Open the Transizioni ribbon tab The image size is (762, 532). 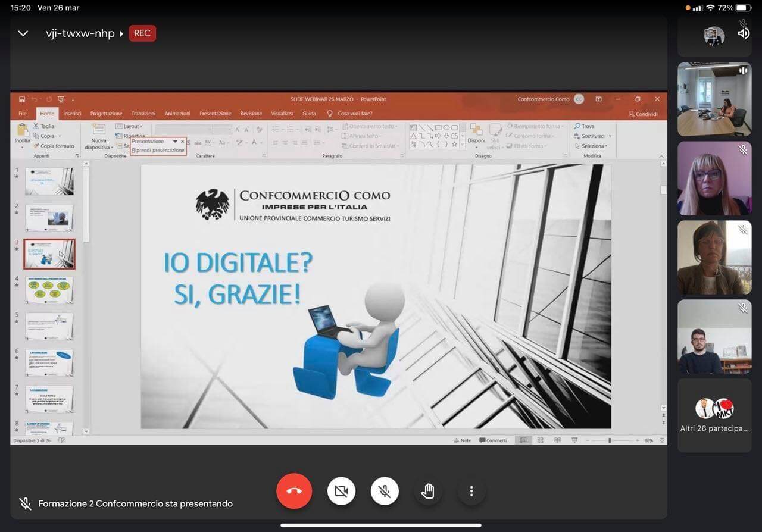[143, 114]
